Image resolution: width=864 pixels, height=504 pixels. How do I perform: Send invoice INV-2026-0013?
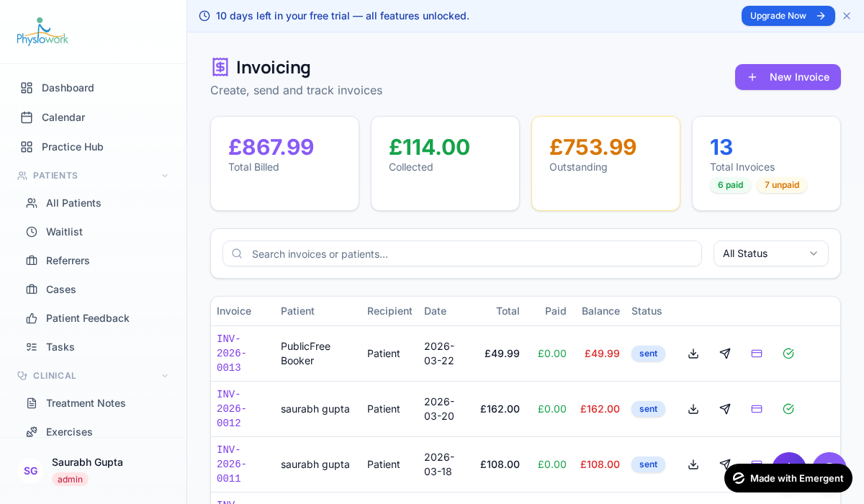pyautogui.click(x=725, y=354)
